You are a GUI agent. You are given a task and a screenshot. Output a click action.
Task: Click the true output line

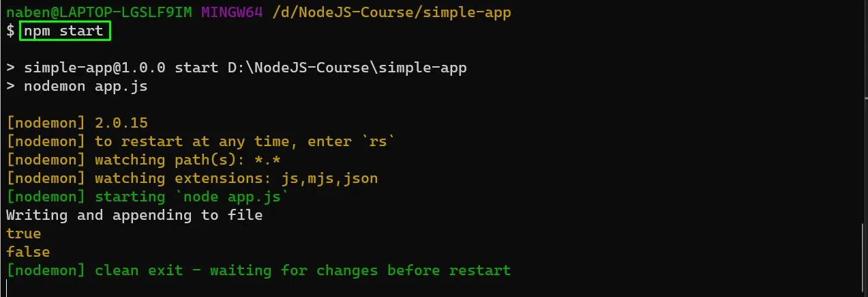(x=24, y=234)
